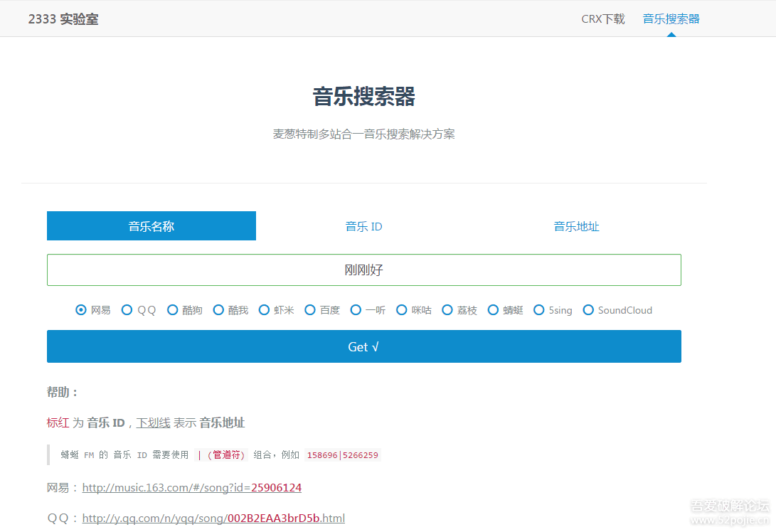The width and height of the screenshot is (776, 532).
Task: Click the 2333 实验室 site logo
Action: pyautogui.click(x=63, y=18)
